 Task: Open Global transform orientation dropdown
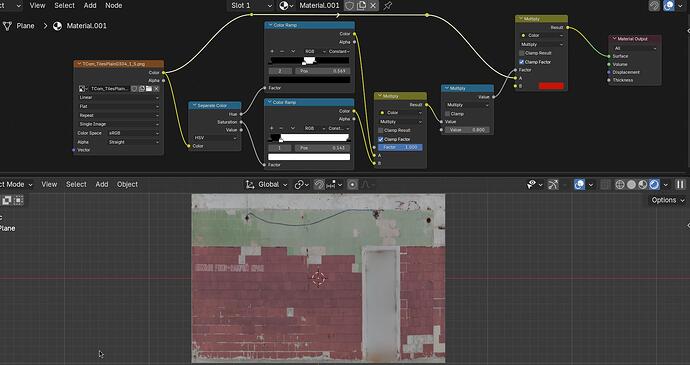[267, 184]
